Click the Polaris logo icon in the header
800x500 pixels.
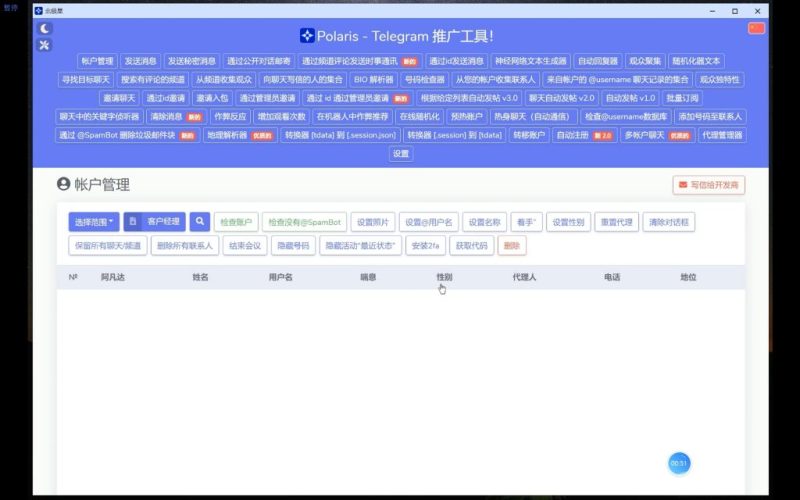click(307, 36)
